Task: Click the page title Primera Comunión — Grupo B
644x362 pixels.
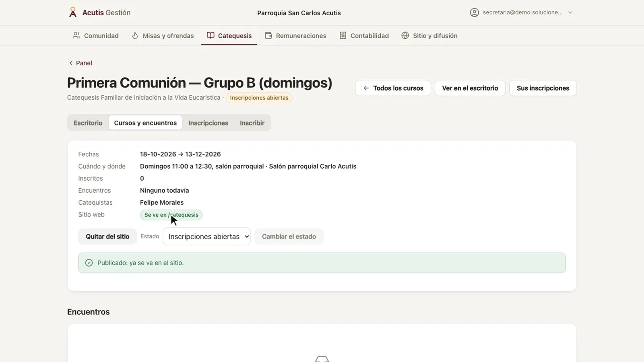Action: point(200,82)
